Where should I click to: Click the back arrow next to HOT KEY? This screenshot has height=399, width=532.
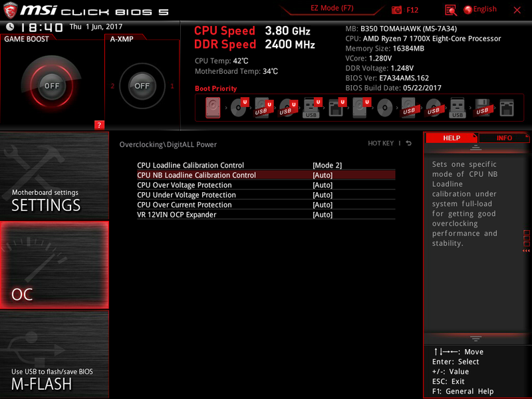click(408, 143)
